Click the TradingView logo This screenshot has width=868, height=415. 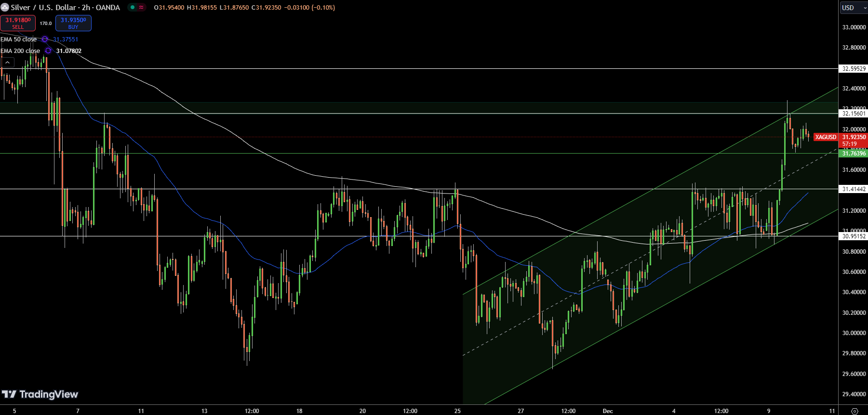40,395
